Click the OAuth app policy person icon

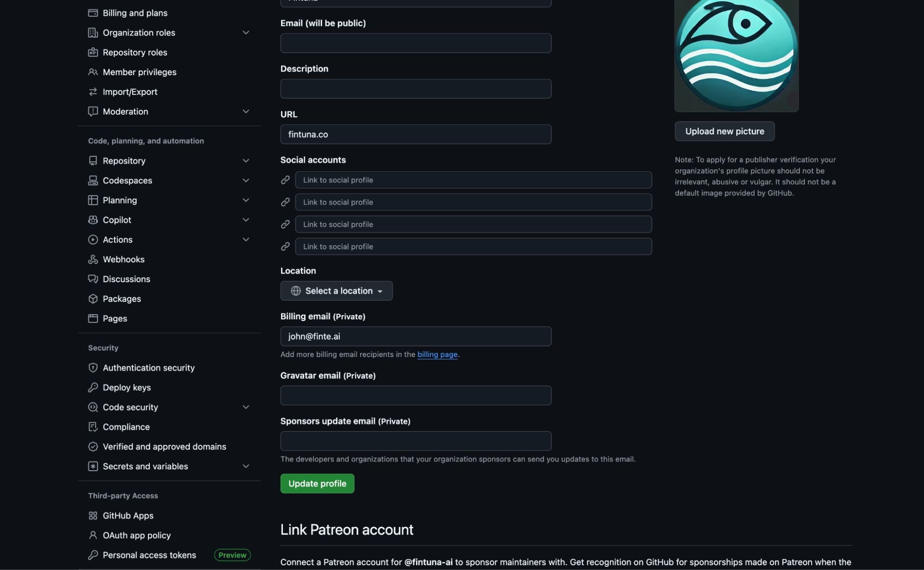coord(93,535)
